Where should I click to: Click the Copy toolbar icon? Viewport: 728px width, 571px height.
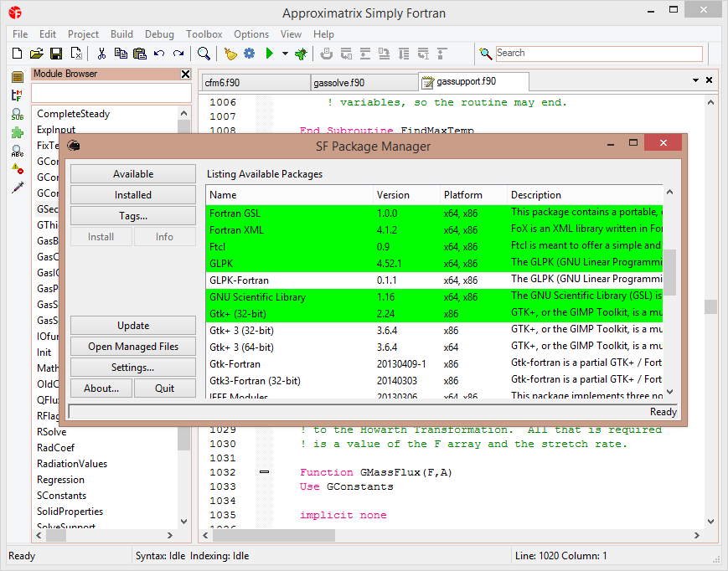pos(121,54)
